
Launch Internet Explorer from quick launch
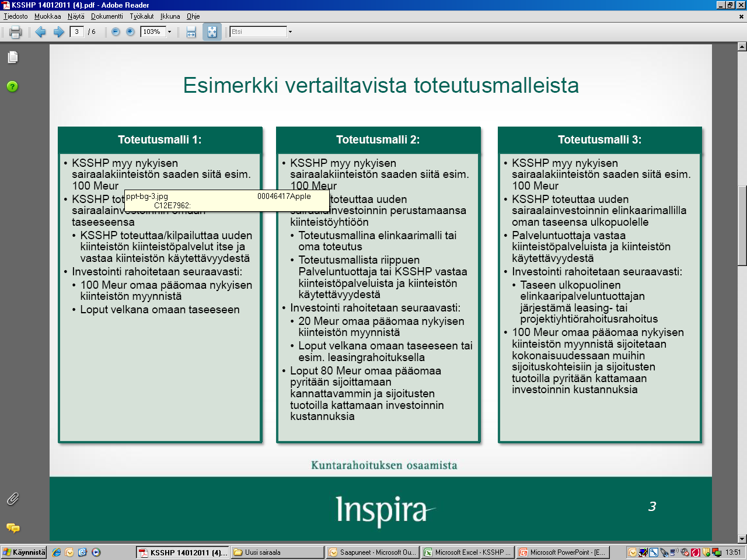coord(57,552)
